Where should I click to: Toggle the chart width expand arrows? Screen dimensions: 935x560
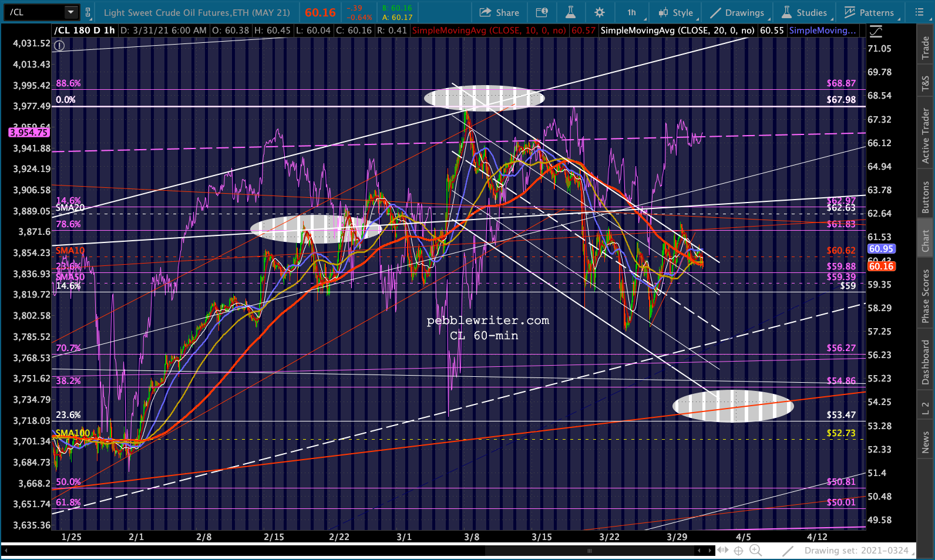click(722, 551)
